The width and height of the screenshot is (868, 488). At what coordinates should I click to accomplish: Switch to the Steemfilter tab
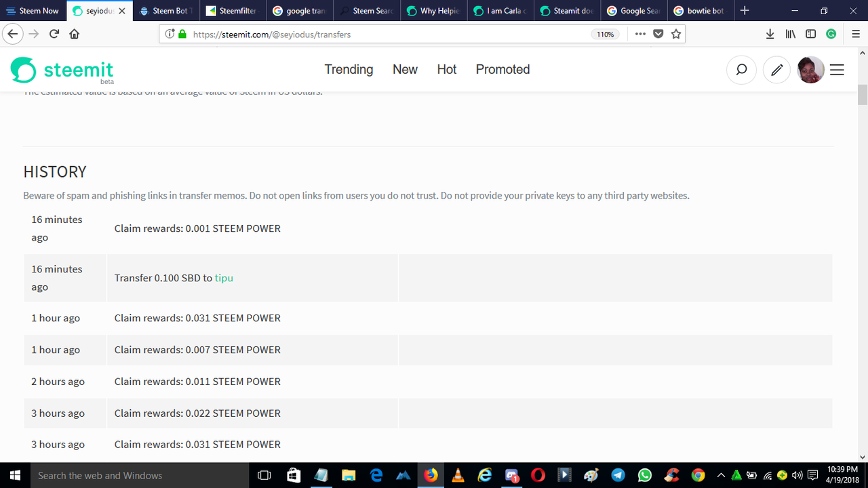tap(233, 11)
